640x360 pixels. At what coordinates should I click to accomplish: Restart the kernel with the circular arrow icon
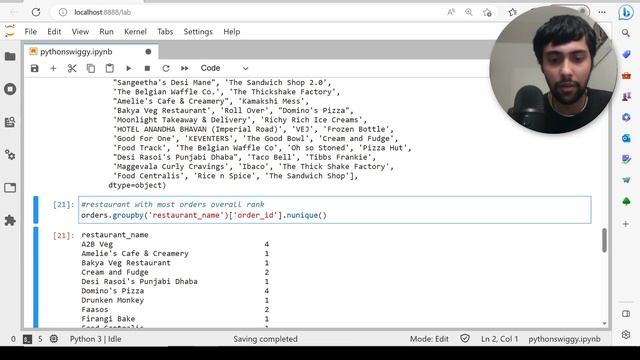(x=166, y=69)
